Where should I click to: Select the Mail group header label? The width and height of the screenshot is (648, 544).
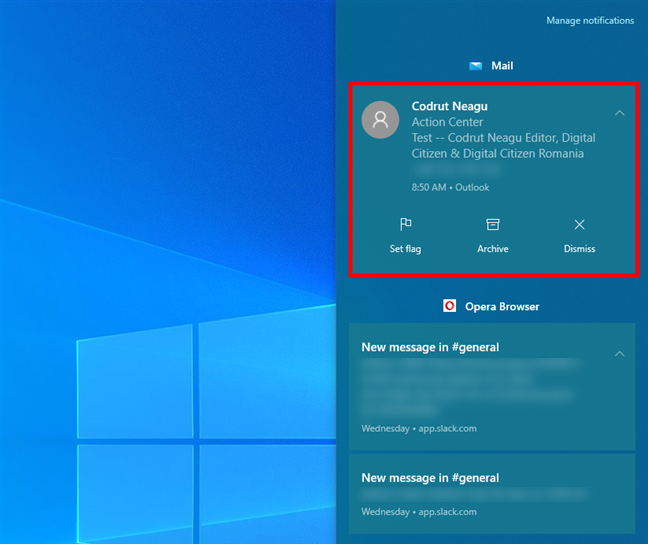click(x=502, y=66)
